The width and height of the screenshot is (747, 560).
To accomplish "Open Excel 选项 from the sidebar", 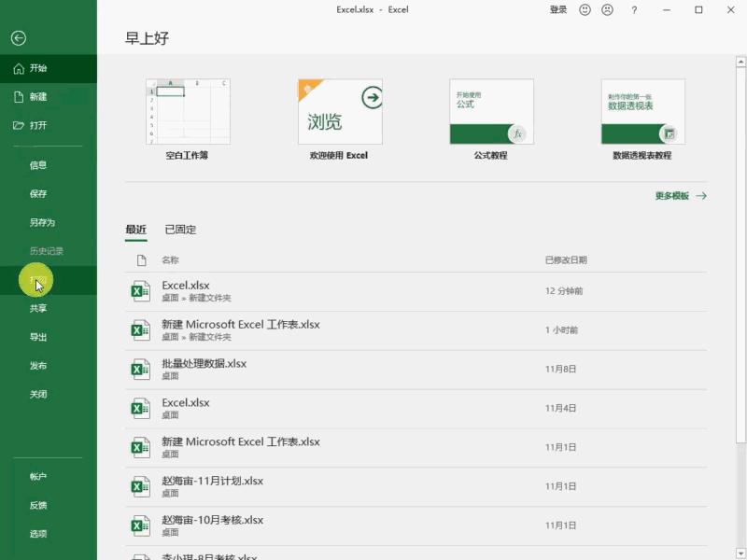I will point(38,534).
